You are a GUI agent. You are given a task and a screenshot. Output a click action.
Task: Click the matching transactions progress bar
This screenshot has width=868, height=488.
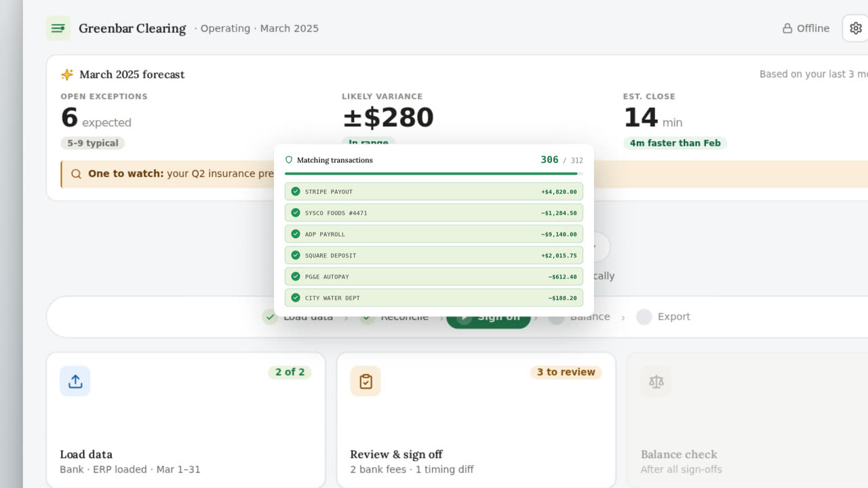(434, 174)
